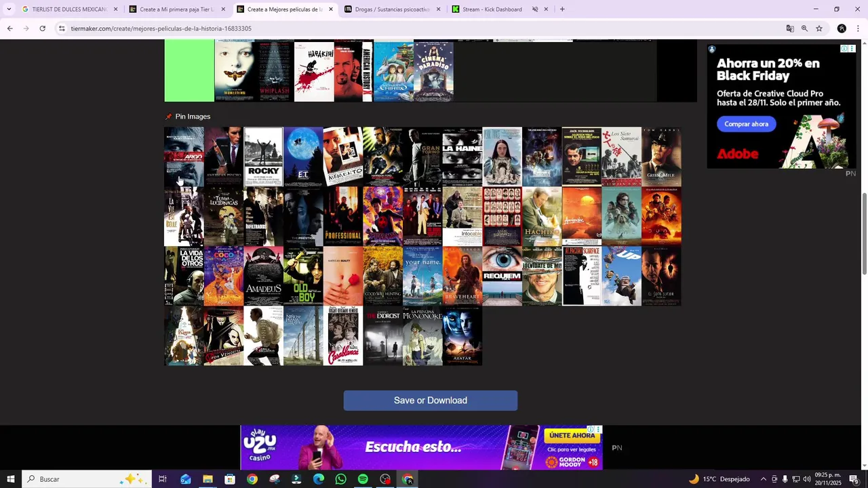Viewport: 868px width, 488px height.
Task: Choose the E.T. movie poster
Action: click(x=303, y=157)
